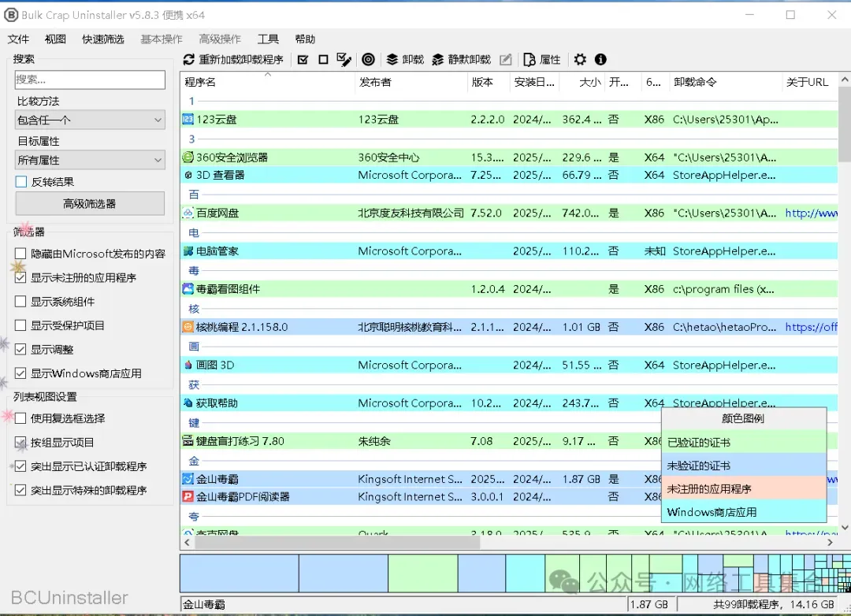
Task: Sort by the 卸载命令 column header
Action: tap(725, 82)
